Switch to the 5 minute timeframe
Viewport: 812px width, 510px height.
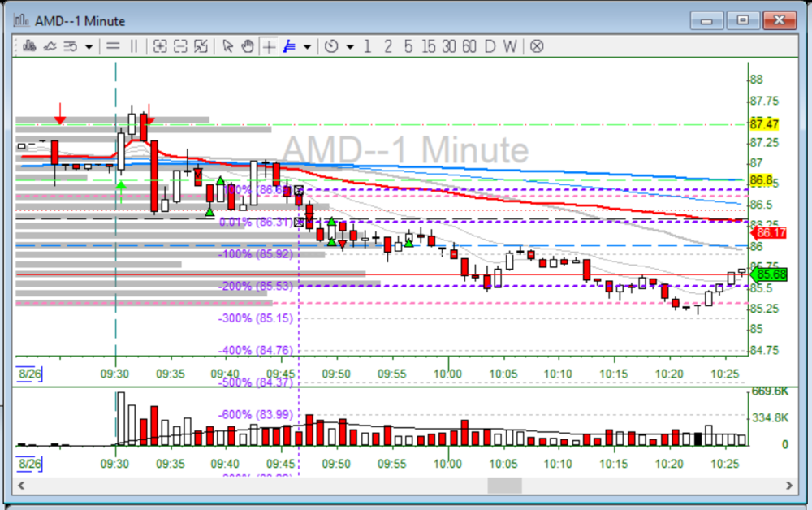pyautogui.click(x=408, y=46)
